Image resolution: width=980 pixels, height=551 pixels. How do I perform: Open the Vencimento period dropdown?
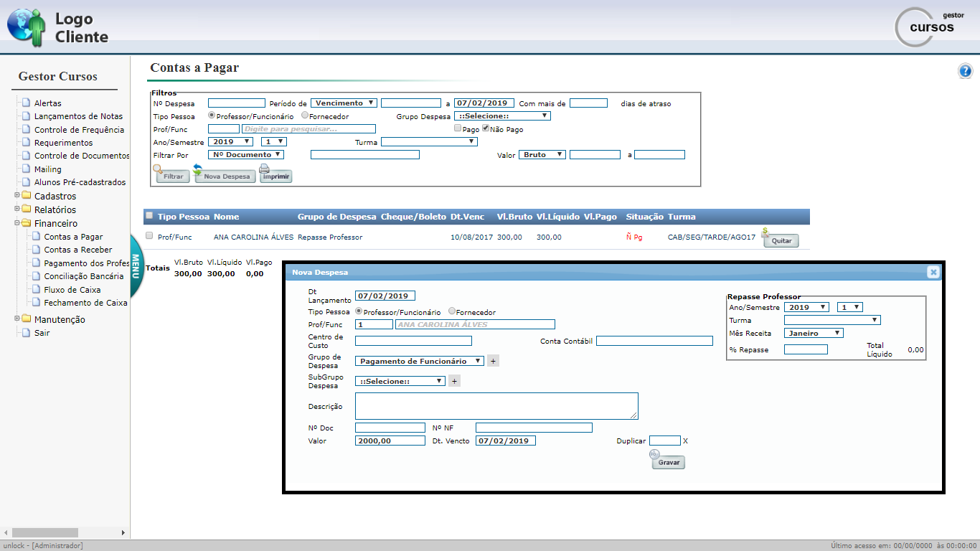click(x=344, y=103)
